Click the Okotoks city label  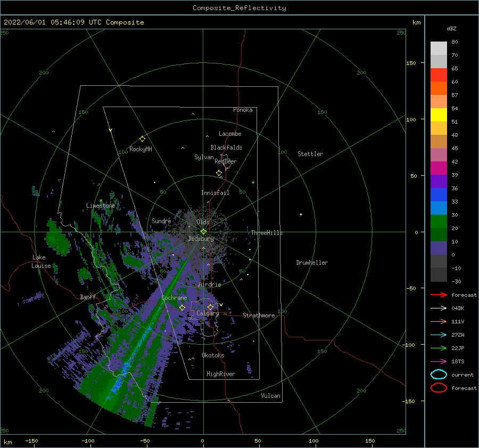[x=213, y=355]
